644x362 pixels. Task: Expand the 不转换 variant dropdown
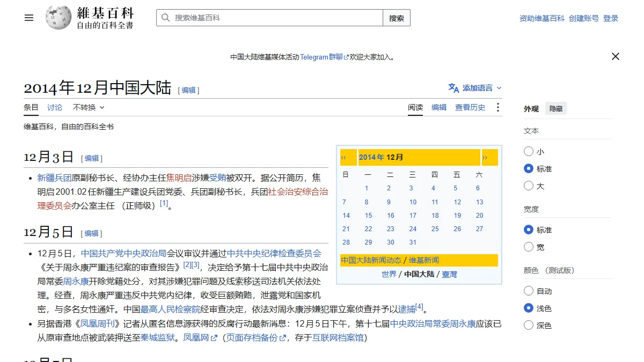click(89, 107)
